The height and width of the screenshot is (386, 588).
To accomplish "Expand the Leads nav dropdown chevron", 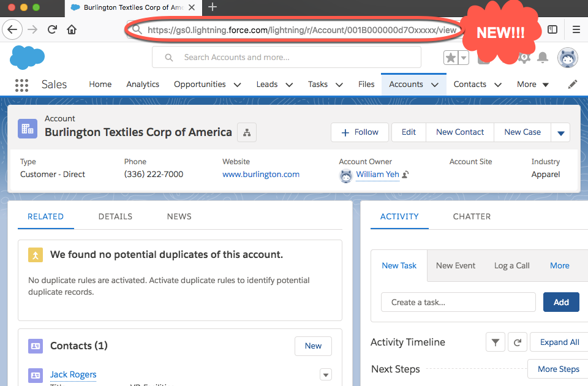I will (289, 85).
